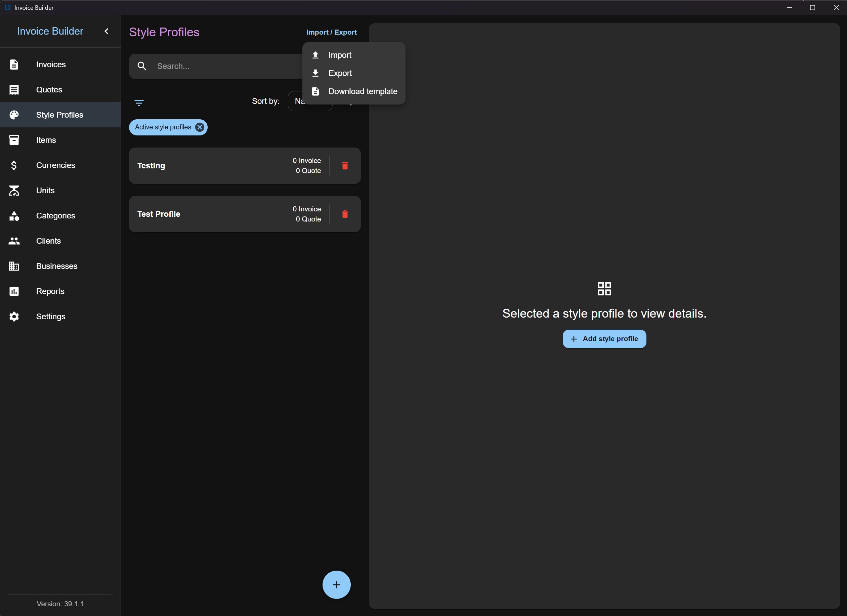
Task: Click the Invoice Builder sidebar title
Action: coord(50,31)
